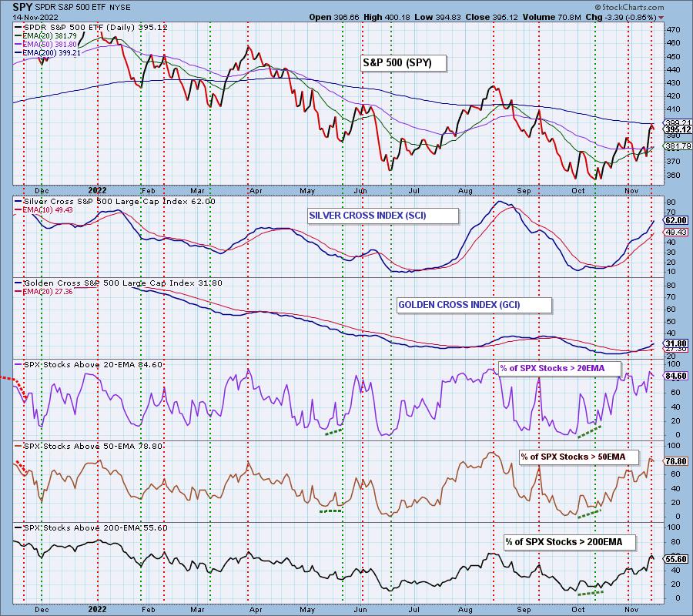Click the 395.12 price tag on right axis
Viewport: 693px width, 616px height.
click(x=678, y=129)
